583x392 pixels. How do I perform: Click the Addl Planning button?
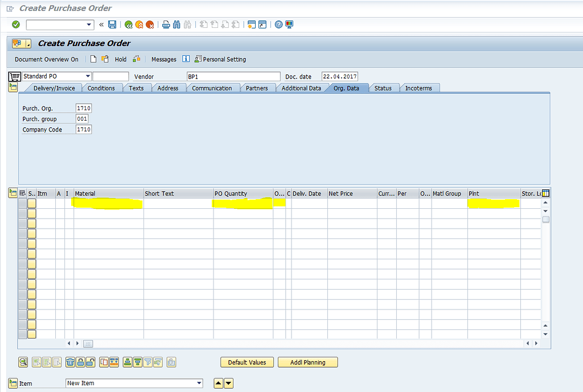pos(307,362)
